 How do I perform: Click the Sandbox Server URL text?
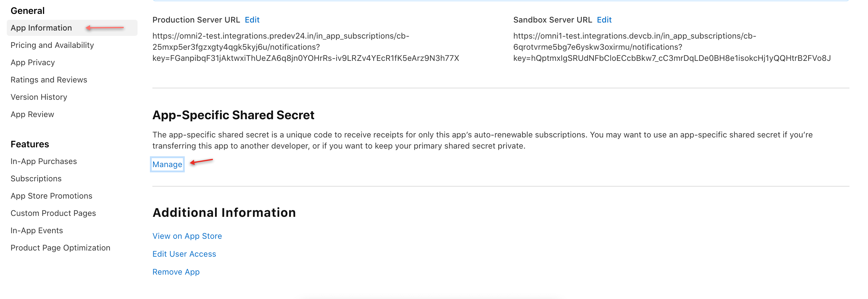point(672,47)
